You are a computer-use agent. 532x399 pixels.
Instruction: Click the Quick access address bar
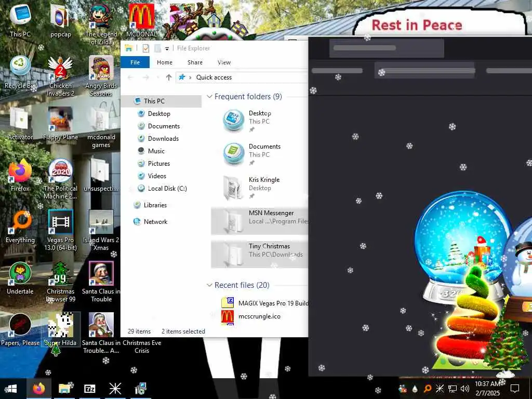click(x=242, y=77)
